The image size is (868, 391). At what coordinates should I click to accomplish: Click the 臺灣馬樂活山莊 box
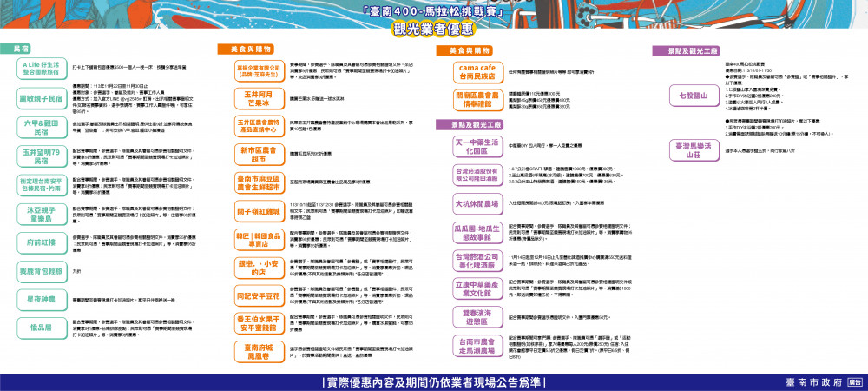pyautogui.click(x=694, y=150)
